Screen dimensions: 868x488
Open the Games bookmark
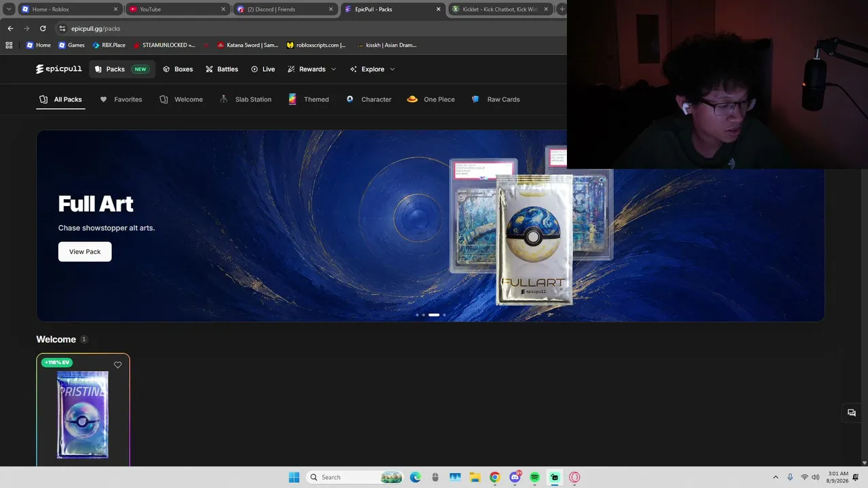(x=71, y=45)
